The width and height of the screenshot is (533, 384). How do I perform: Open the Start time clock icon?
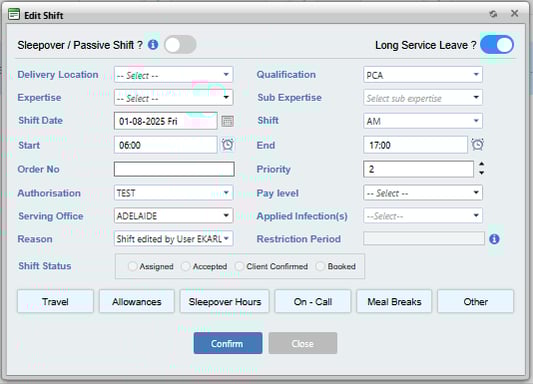pyautogui.click(x=227, y=145)
